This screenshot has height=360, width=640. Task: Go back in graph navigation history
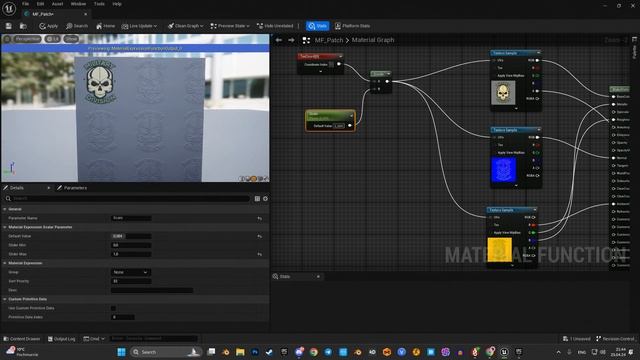pyautogui.click(x=279, y=40)
